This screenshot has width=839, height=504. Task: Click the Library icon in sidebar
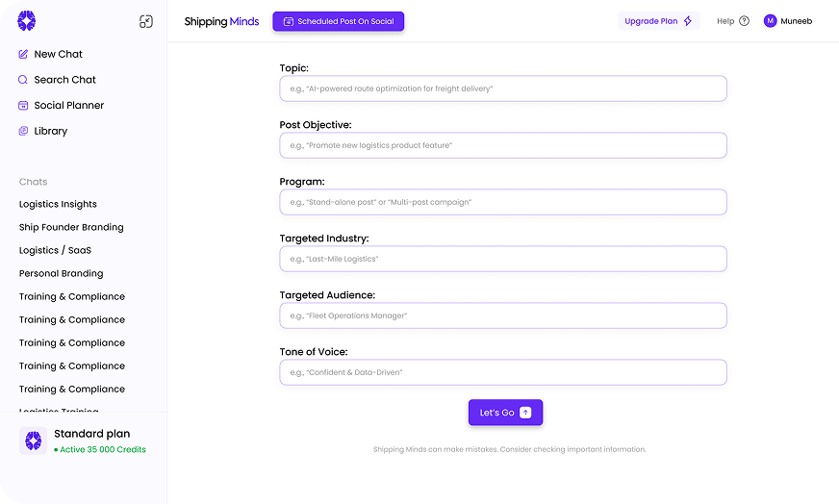coord(23,131)
